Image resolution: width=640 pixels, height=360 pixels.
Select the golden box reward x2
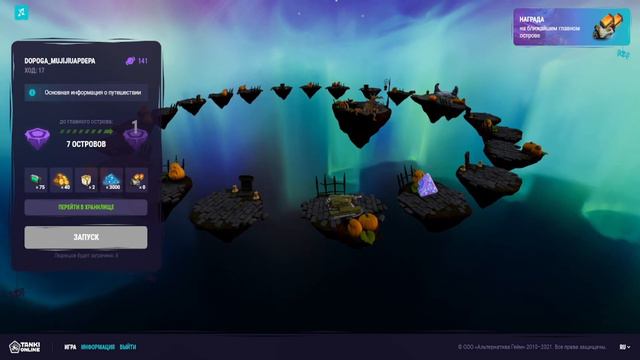[86, 180]
